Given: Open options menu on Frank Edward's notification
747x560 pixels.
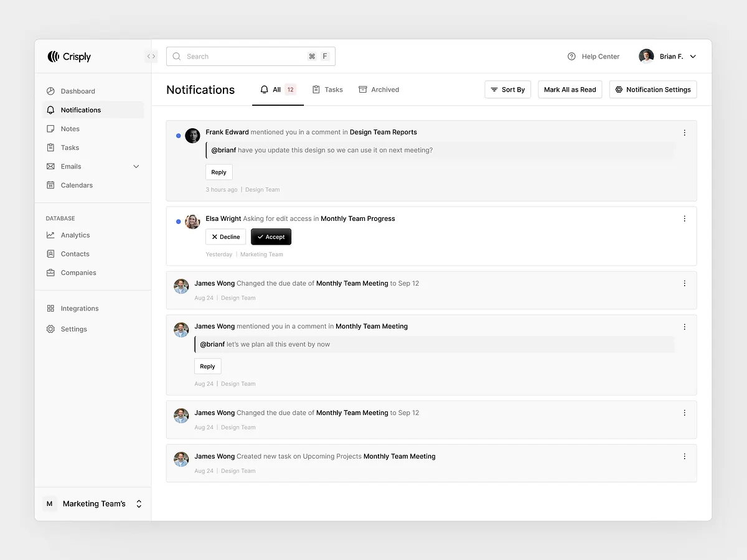Looking at the screenshot, I should coord(684,132).
